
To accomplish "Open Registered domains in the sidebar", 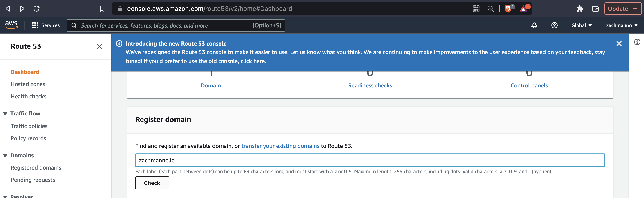I will [x=36, y=168].
